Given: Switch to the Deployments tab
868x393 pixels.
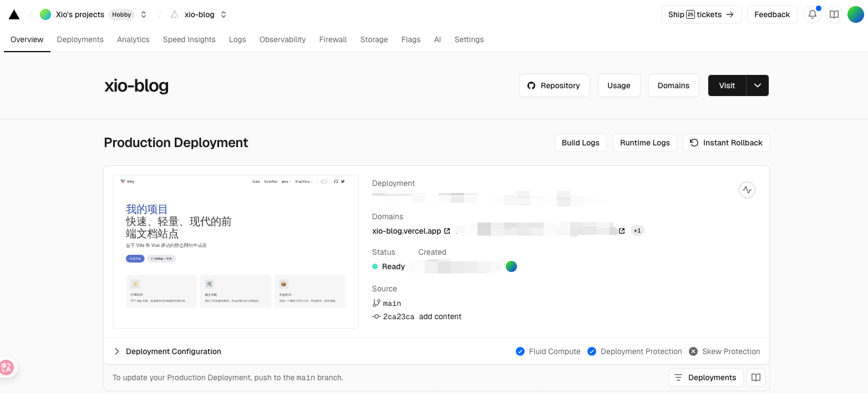Looking at the screenshot, I should coord(80,39).
